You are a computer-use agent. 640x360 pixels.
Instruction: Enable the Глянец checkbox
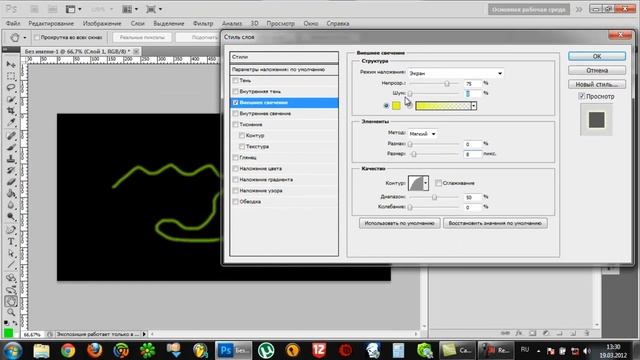pos(236,158)
